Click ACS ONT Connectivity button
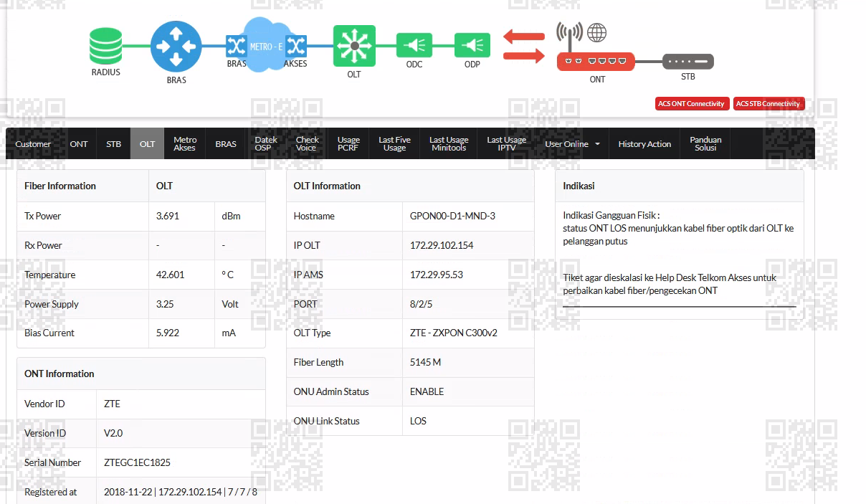 [x=693, y=104]
